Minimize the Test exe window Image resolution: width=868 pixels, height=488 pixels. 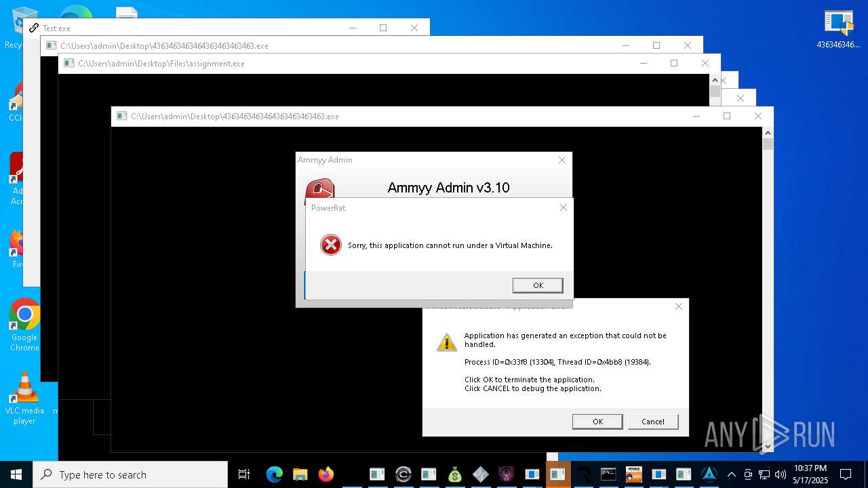353,28
